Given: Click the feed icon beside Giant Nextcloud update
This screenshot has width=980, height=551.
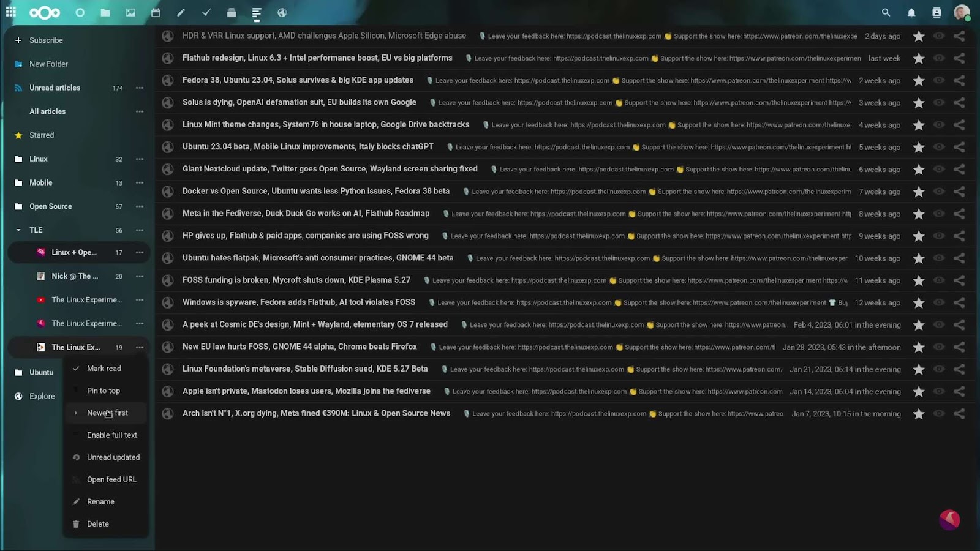Looking at the screenshot, I should [x=167, y=169].
